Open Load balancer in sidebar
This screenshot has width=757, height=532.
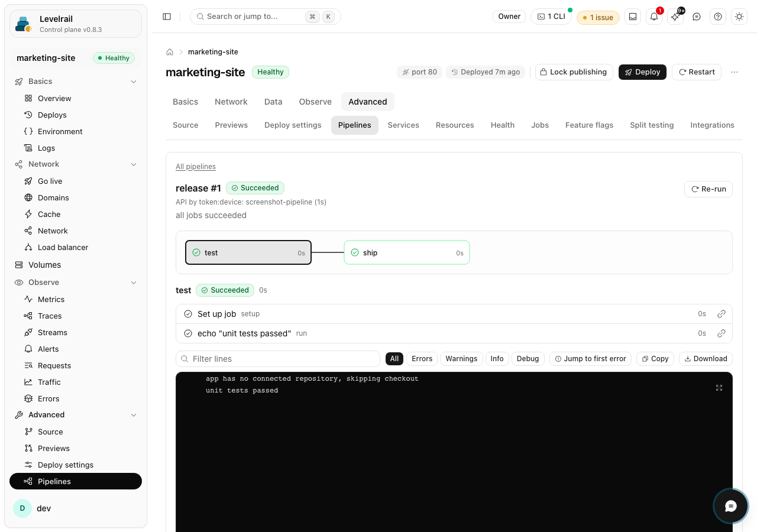tap(76, 247)
